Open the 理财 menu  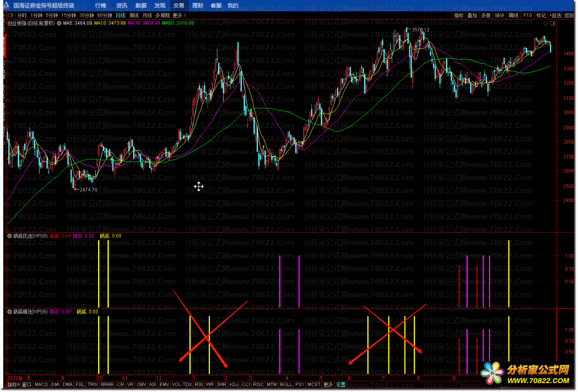click(x=198, y=6)
